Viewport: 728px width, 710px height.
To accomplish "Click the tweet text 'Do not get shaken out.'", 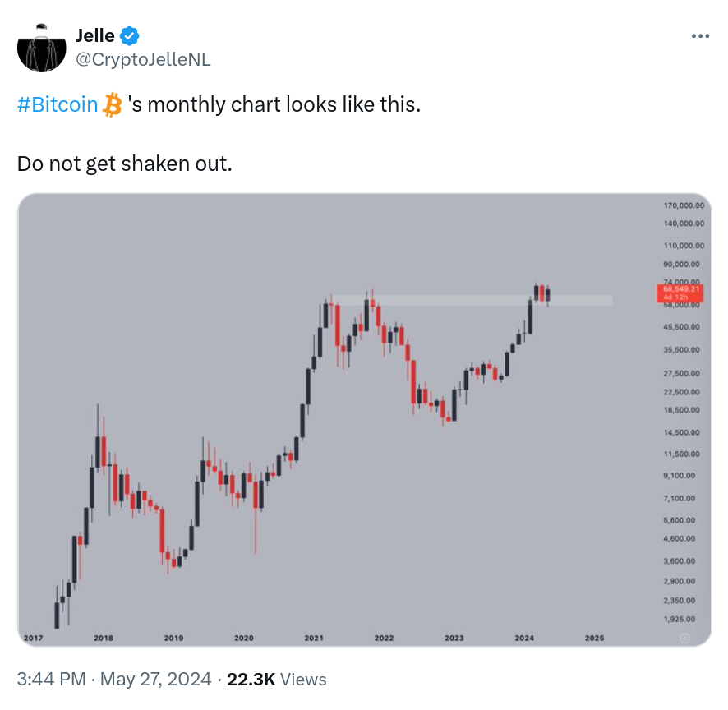I will tap(124, 164).
